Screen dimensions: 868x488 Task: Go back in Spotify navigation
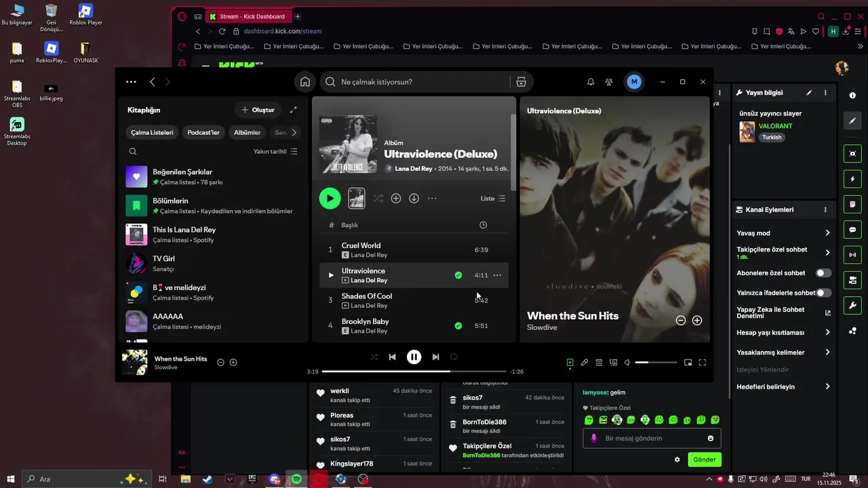point(153,82)
